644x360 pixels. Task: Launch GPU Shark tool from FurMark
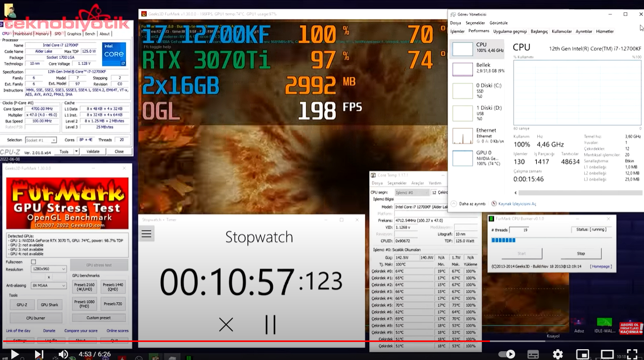click(x=50, y=304)
